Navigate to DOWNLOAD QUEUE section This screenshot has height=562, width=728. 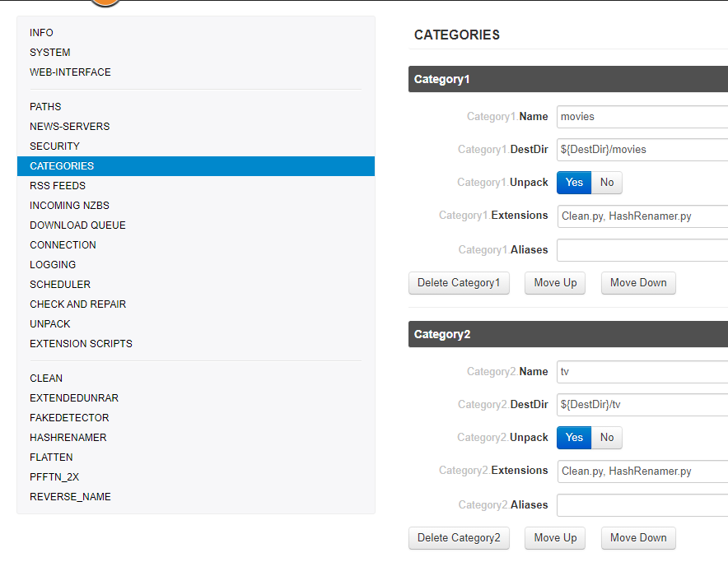77,225
